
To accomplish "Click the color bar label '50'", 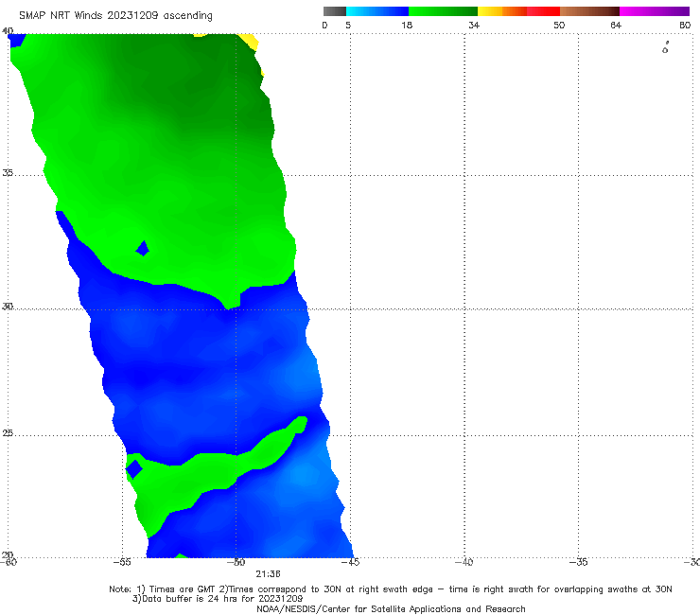I will pos(559,25).
